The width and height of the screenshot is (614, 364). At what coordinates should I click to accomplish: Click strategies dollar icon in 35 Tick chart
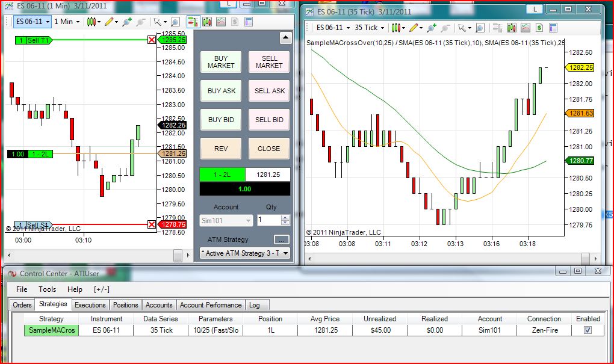point(539,28)
